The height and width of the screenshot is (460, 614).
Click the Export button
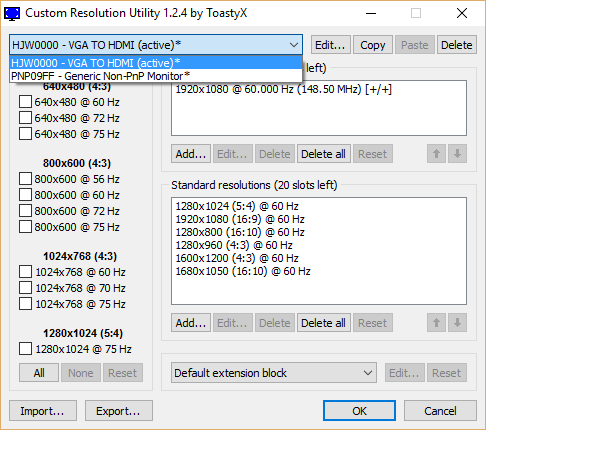[x=118, y=411]
